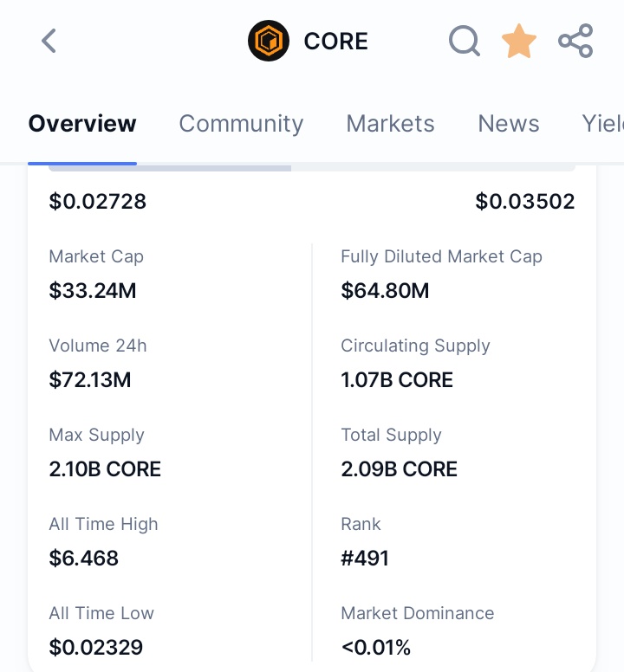Tap the <0.01% dominance value
This screenshot has width=624, height=672.
tap(375, 647)
